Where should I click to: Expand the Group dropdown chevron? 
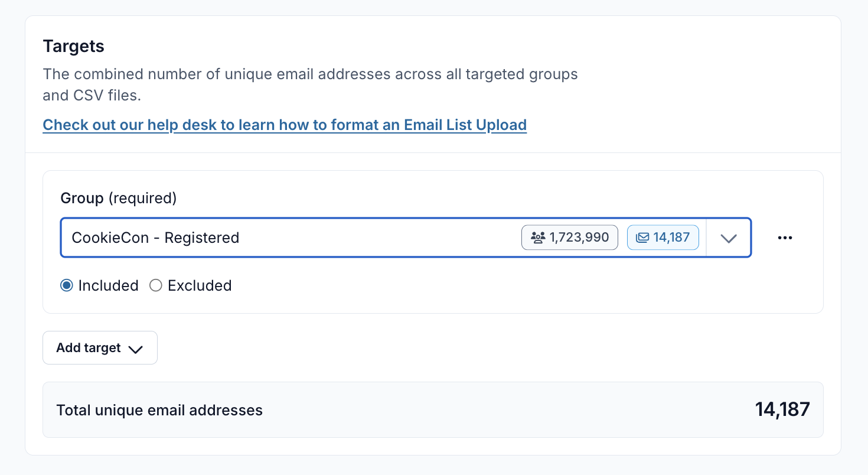tap(729, 237)
